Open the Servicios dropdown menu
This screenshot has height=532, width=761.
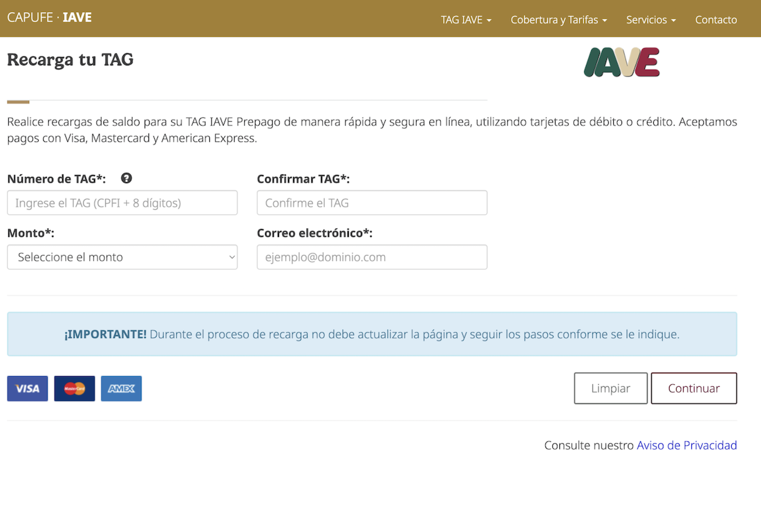(x=651, y=20)
